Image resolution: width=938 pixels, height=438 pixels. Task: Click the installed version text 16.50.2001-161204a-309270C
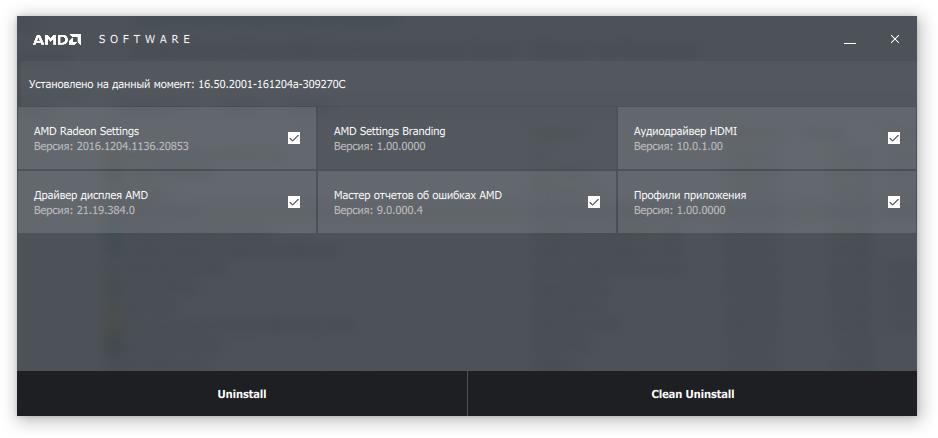[x=272, y=84]
